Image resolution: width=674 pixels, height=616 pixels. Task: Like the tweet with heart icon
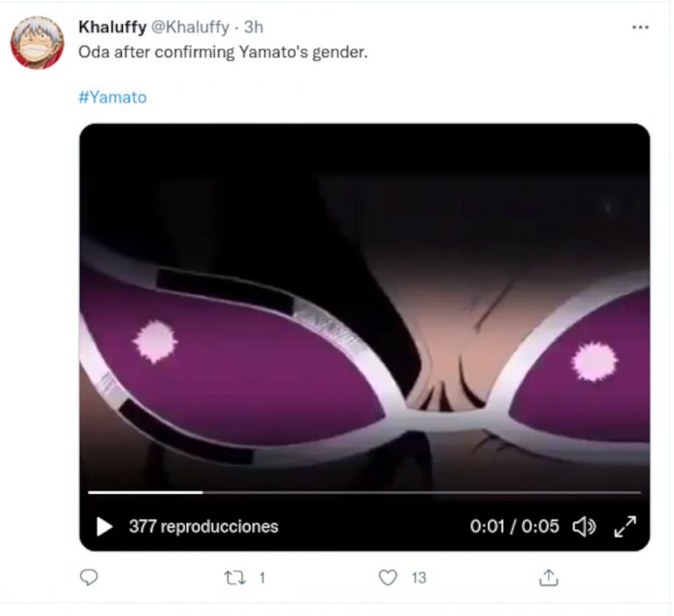tap(388, 577)
